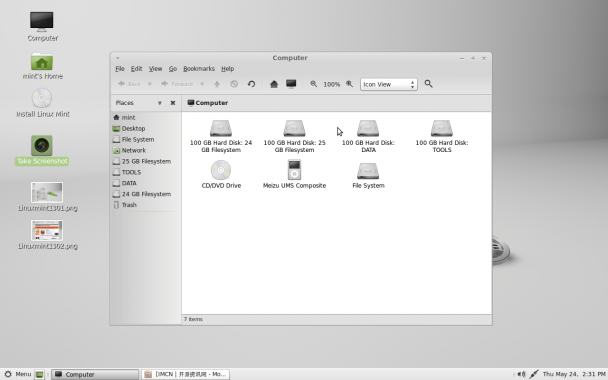The height and width of the screenshot is (380, 608).
Task: Open the window menu arrow in titlebar
Action: pyautogui.click(x=117, y=58)
